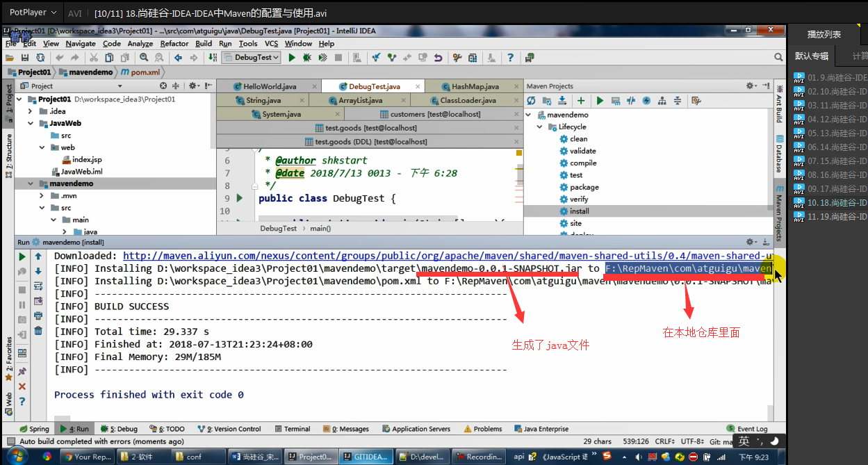The height and width of the screenshot is (465, 868).
Task: Toggle Offline Mode in Maven panel
Action: [630, 101]
